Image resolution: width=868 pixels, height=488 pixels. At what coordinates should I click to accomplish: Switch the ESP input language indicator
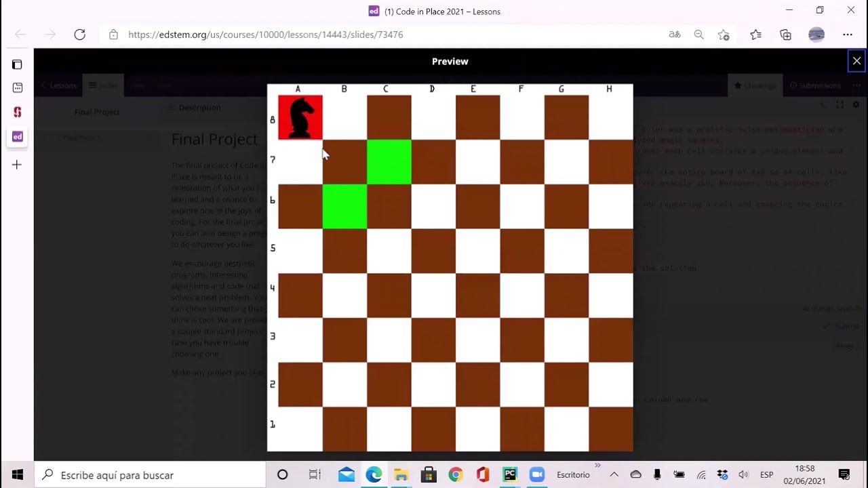[766, 474]
